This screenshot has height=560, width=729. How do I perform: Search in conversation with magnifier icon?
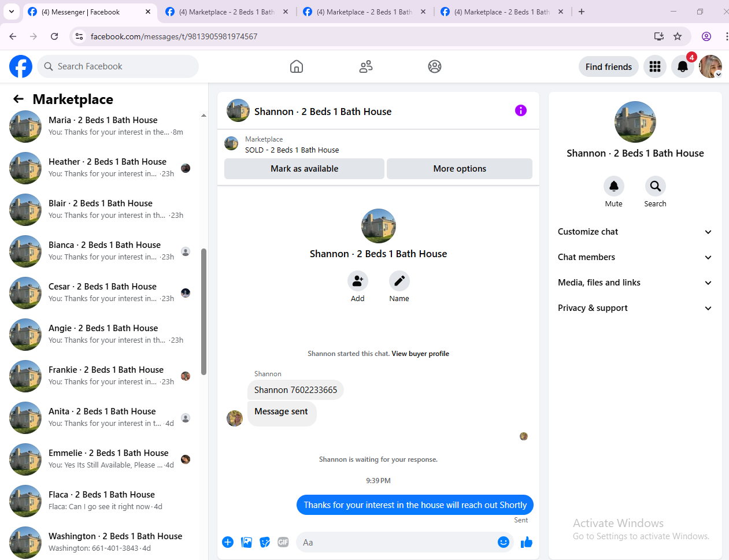click(656, 186)
